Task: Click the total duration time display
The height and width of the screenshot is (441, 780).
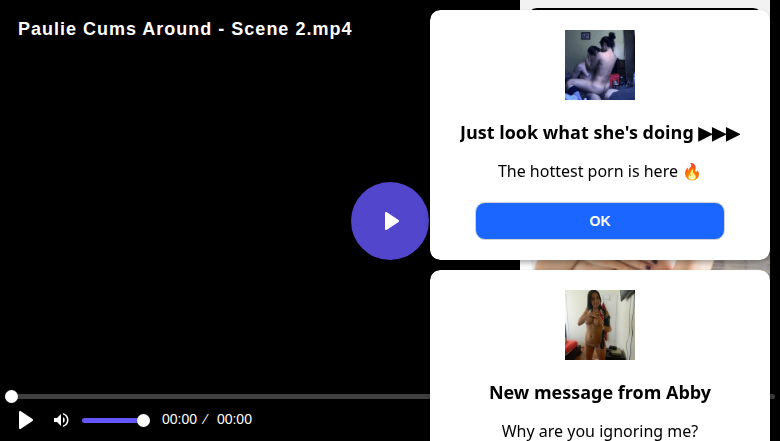Action: [234, 420]
